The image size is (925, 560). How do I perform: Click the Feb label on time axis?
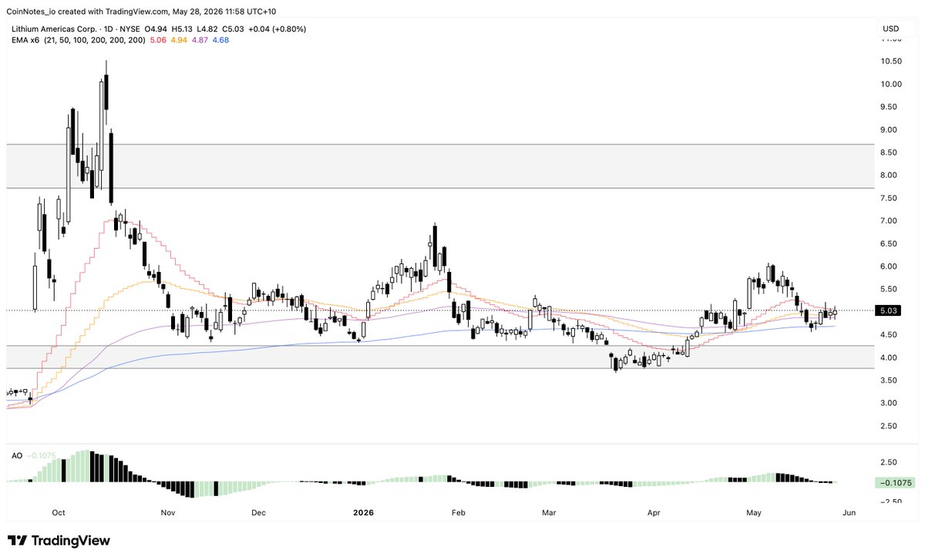pyautogui.click(x=458, y=512)
